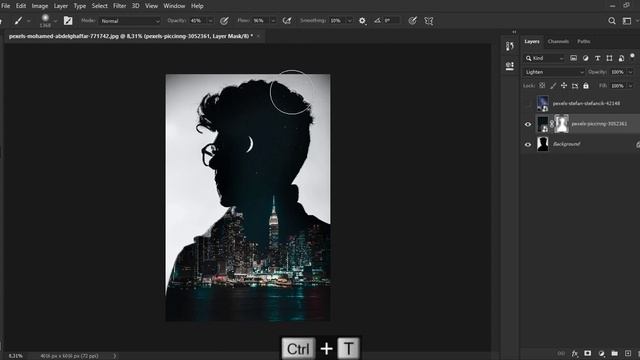Add a layer style fx icon
Viewport: 640px width, 360px height.
[574, 353]
